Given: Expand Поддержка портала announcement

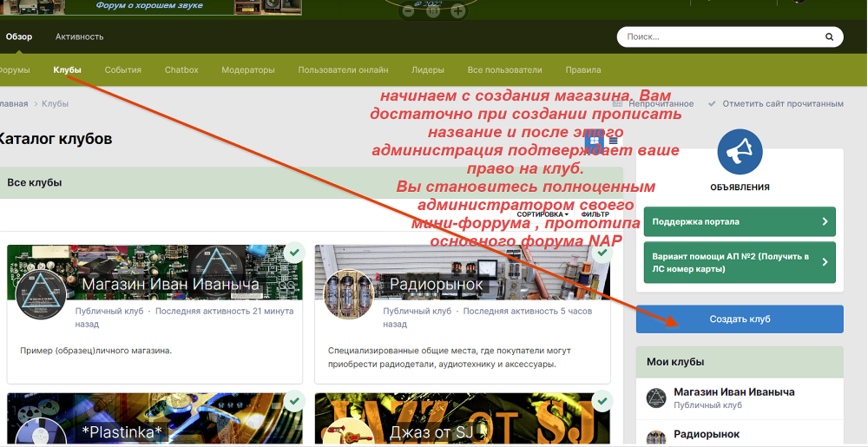Looking at the screenshot, I should pos(739,222).
